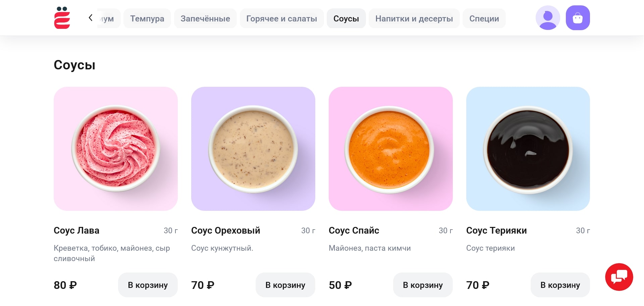Viewport: 644px width, 306px height.
Task: Go to Напитки и десерты tab
Action: point(414,18)
